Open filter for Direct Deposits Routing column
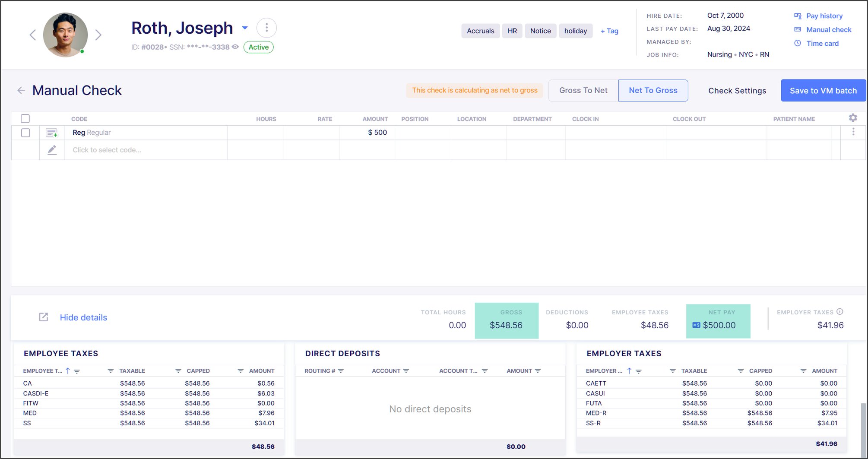The height and width of the screenshot is (459, 868). coord(341,371)
